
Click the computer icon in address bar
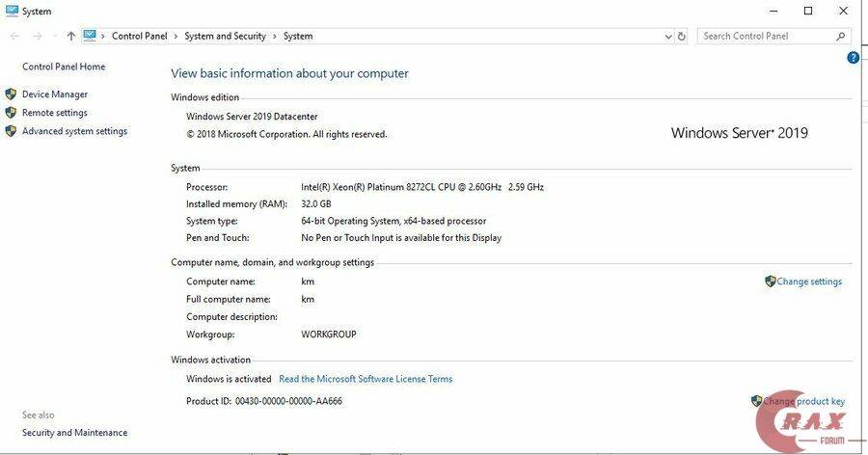click(x=90, y=36)
